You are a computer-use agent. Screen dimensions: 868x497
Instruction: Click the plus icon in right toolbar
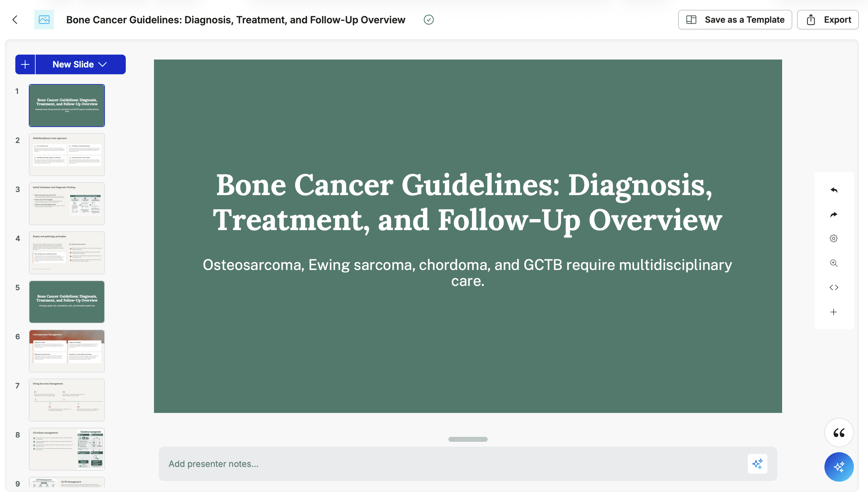point(834,312)
